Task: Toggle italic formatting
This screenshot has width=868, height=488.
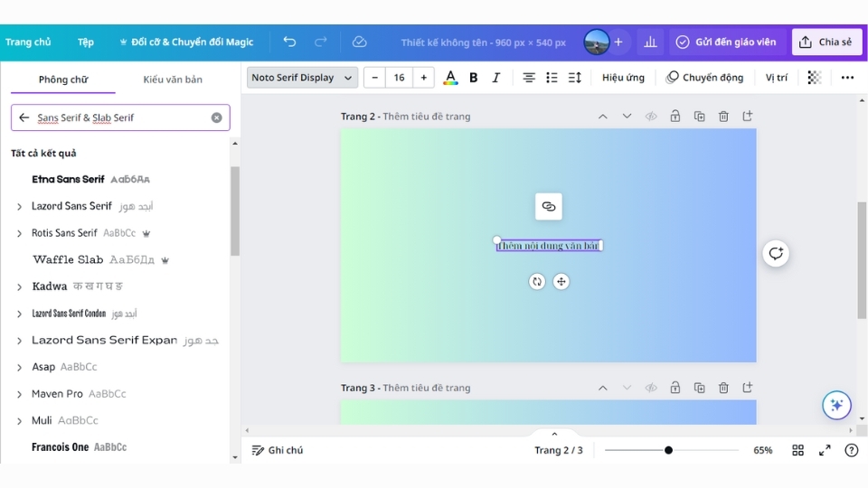Action: tap(496, 78)
